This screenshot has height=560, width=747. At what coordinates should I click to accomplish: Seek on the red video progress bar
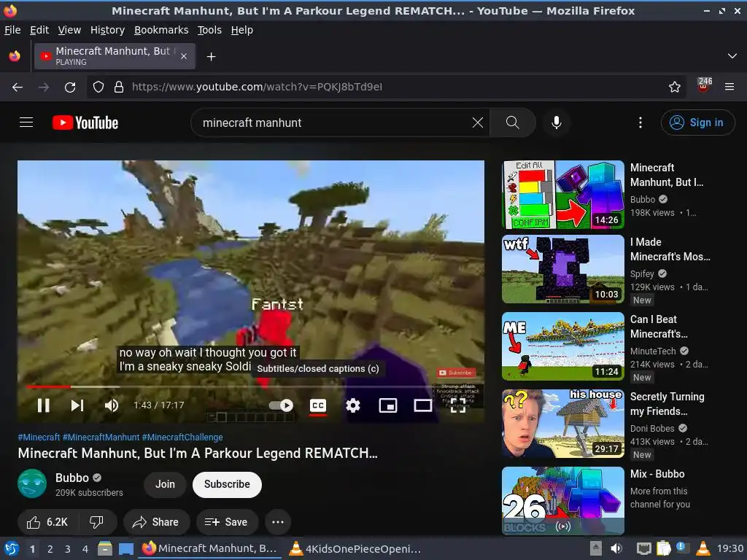pos(251,386)
